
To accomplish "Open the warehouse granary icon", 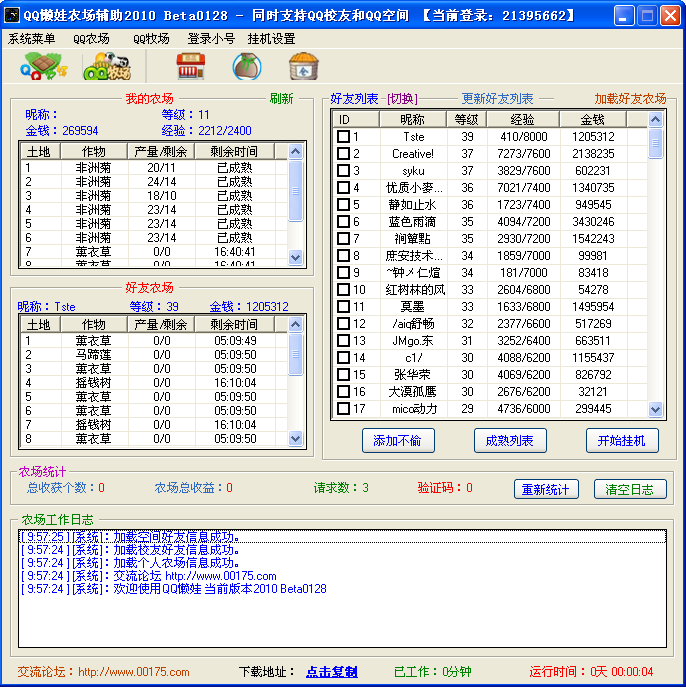I will tap(303, 67).
